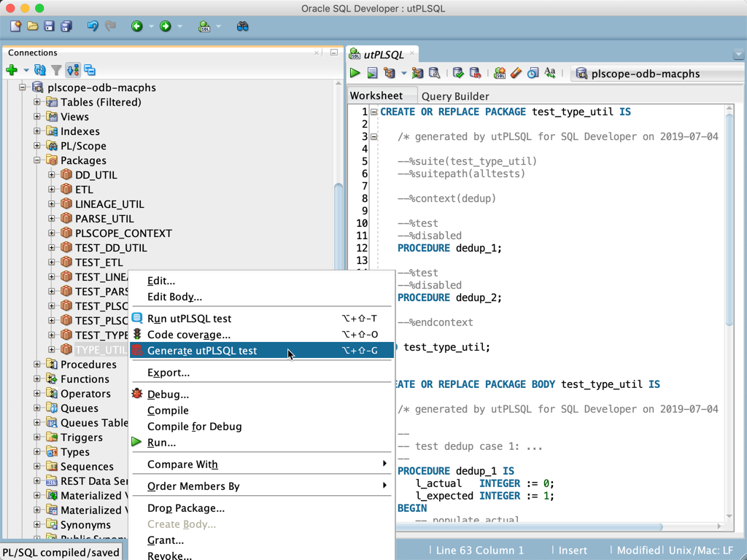Image resolution: width=747 pixels, height=560 pixels.
Task: Refresh the Connections tree
Action: point(40,70)
